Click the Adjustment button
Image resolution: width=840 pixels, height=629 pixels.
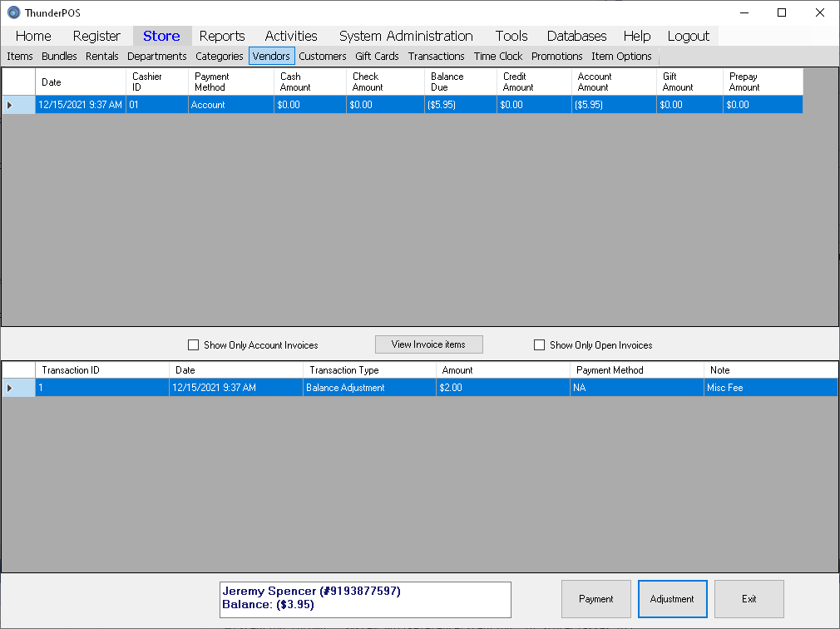[x=672, y=599]
